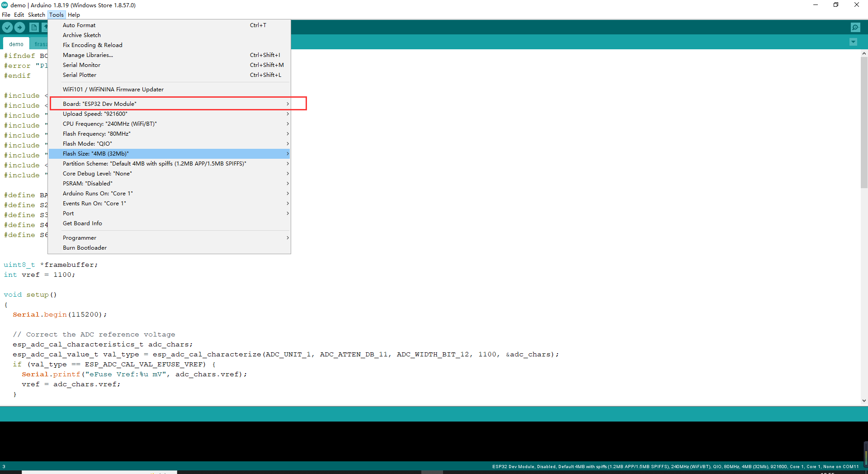Choose Archive Sketch menu entry
This screenshot has width=868, height=474.
(170, 35)
